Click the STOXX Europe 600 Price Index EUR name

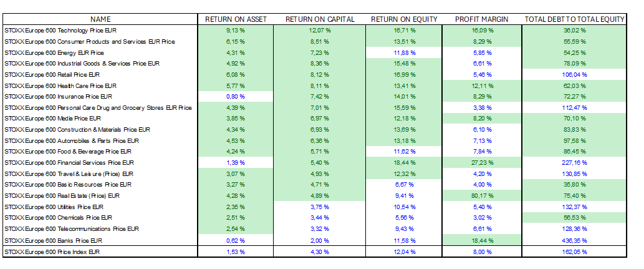(x=53, y=252)
